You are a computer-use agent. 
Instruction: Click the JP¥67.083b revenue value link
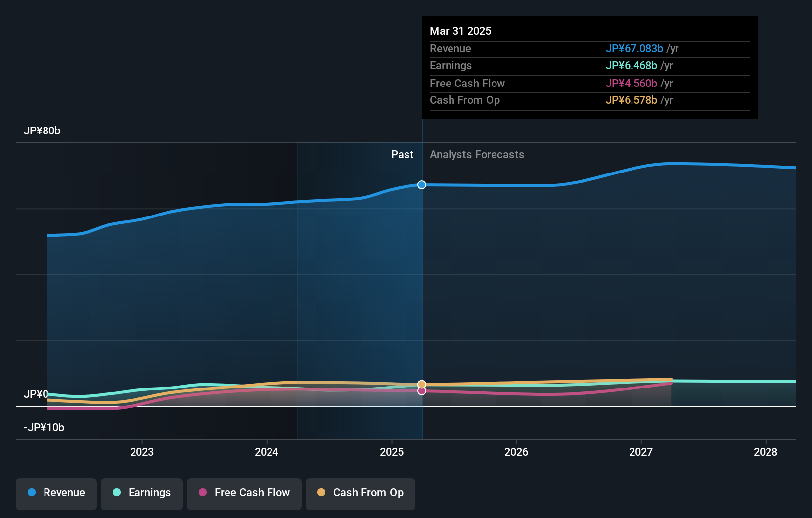pyautogui.click(x=634, y=49)
